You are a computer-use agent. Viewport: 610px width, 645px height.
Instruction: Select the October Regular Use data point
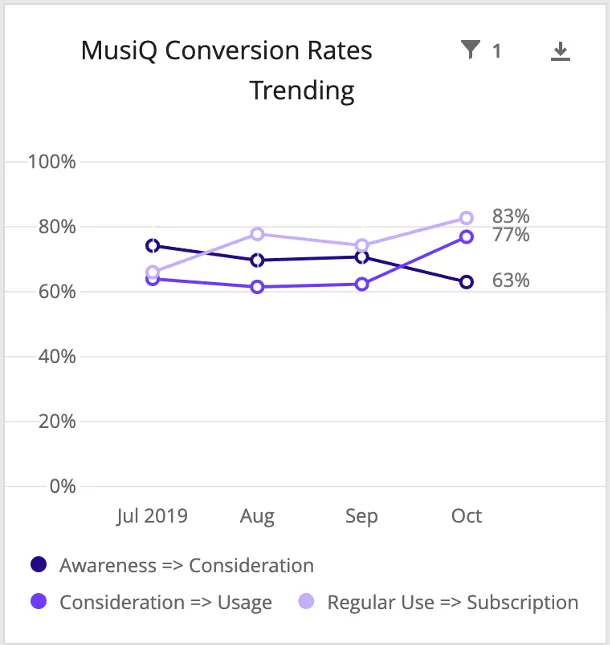tap(466, 218)
